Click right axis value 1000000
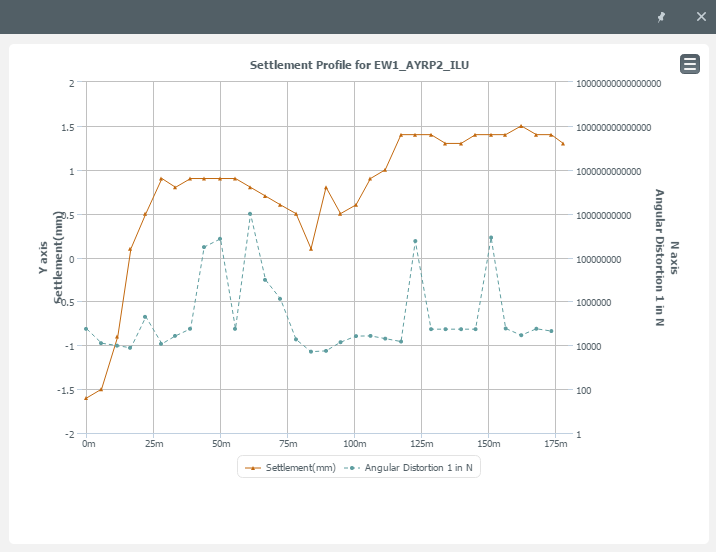This screenshot has width=716, height=552. 594,302
